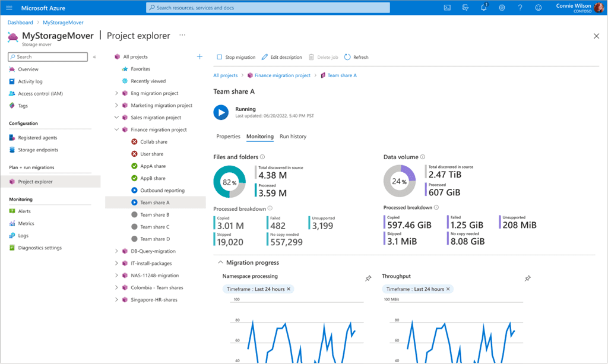Viewport: 608px width, 364px height.
Task: Collapse the left navigation pane chevrons
Action: 94,57
